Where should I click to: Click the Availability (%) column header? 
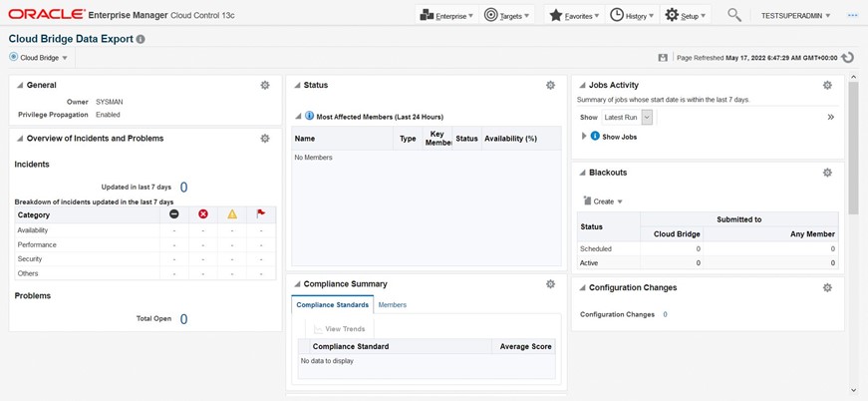click(x=521, y=139)
